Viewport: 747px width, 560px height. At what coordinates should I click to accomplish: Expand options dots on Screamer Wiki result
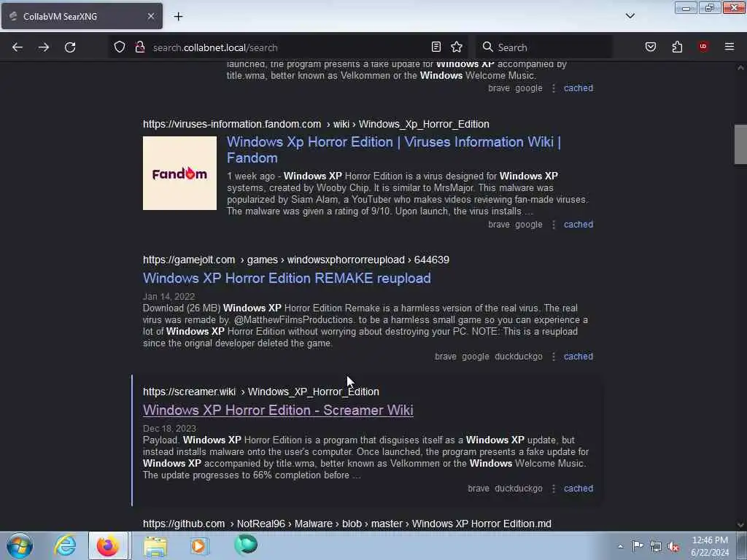point(554,488)
